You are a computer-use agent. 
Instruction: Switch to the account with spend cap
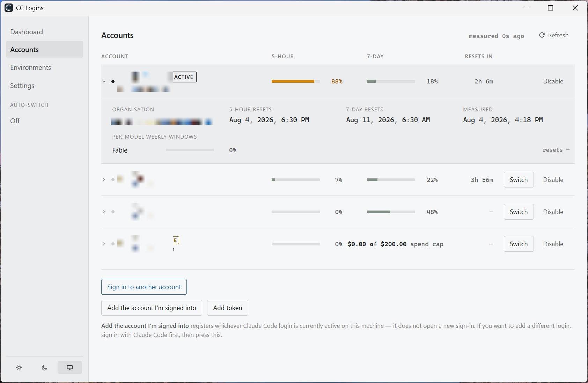[x=519, y=244]
